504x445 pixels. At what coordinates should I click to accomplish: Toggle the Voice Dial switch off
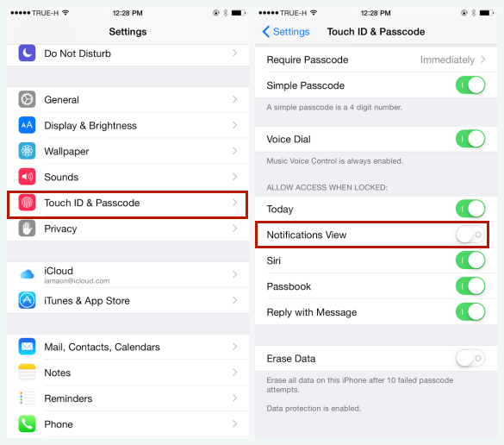tap(470, 139)
